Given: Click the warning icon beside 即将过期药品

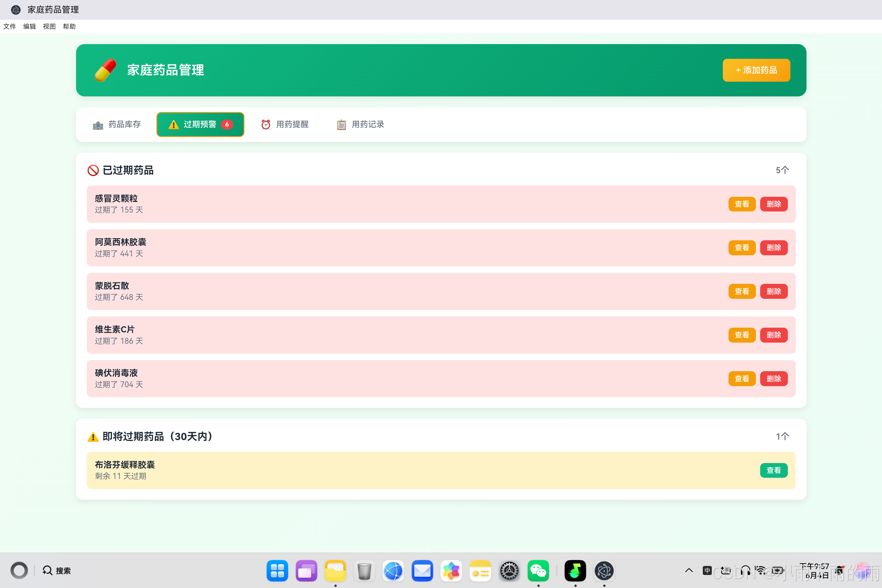Looking at the screenshot, I should pos(93,436).
